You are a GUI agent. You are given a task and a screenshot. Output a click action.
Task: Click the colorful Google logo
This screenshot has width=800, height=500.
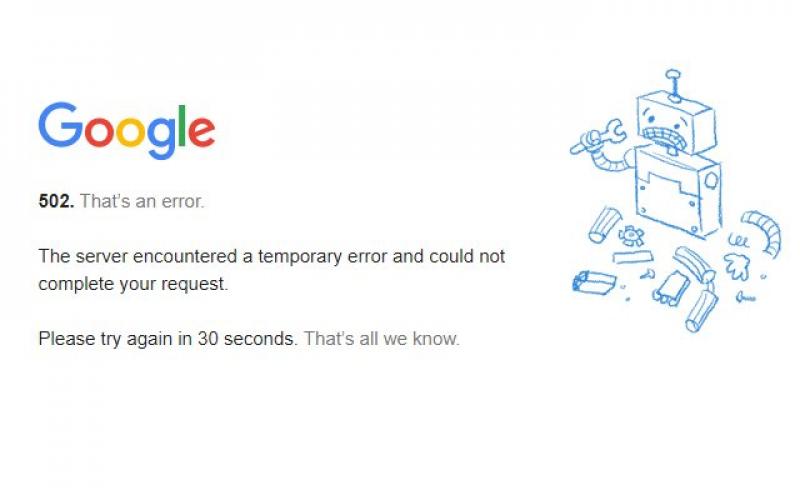tap(127, 130)
